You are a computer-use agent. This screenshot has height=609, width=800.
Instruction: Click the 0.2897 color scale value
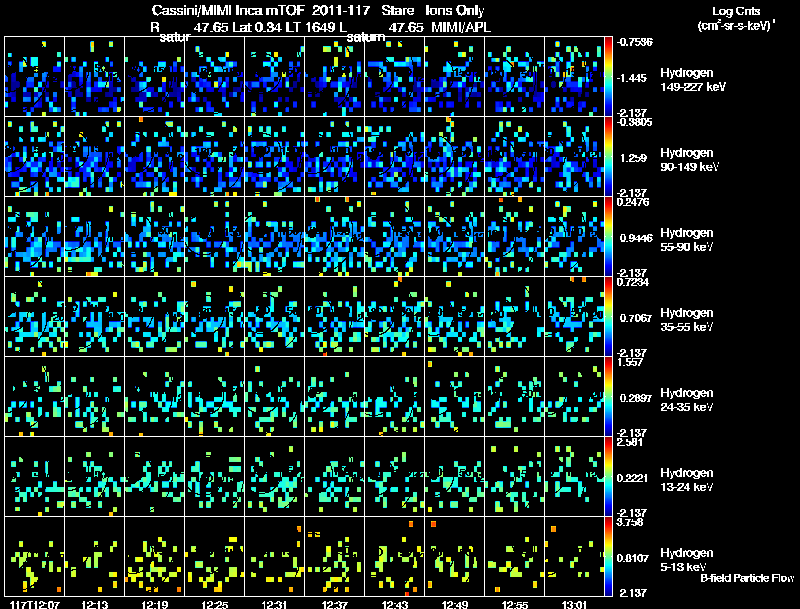(636, 398)
